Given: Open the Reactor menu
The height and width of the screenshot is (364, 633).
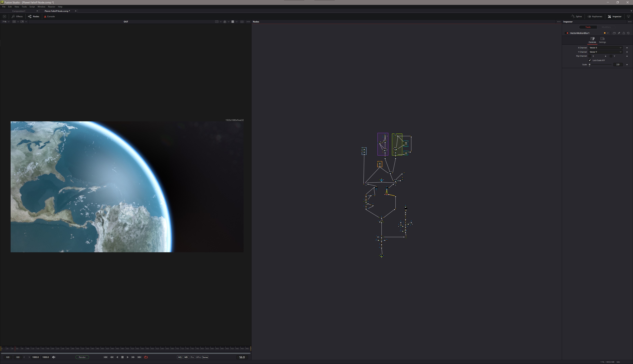Looking at the screenshot, I should coord(52,7).
